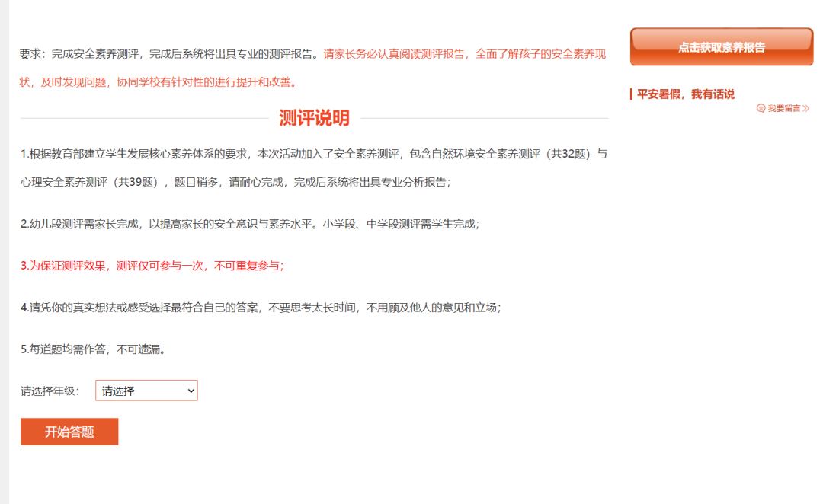
Task: Click the red bar before 平安暑假 heading
Action: click(x=631, y=94)
